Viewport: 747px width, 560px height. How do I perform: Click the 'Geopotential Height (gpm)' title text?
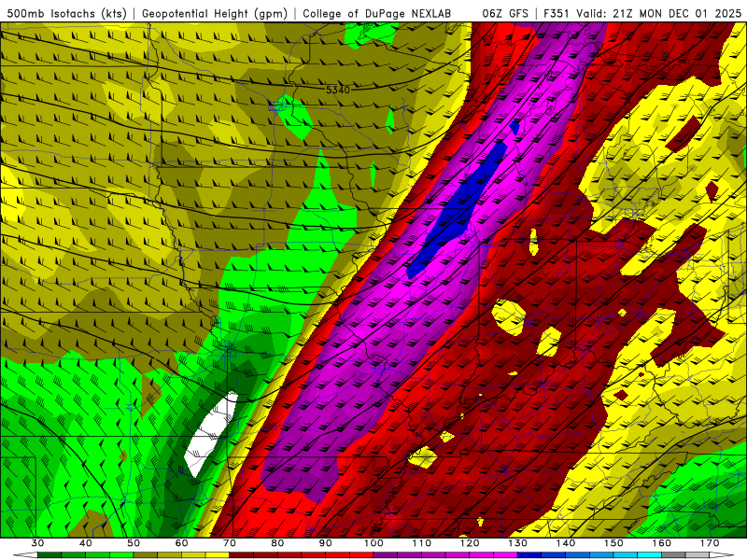[215, 14]
